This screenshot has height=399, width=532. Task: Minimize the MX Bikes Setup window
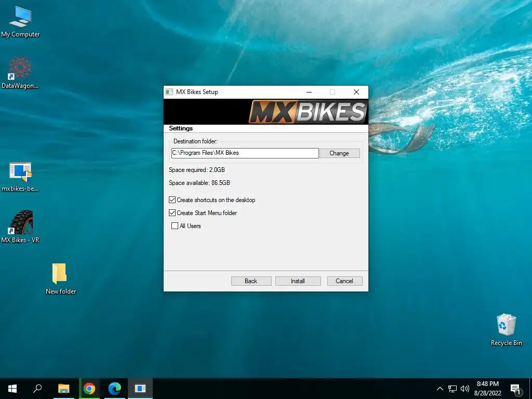[309, 92]
